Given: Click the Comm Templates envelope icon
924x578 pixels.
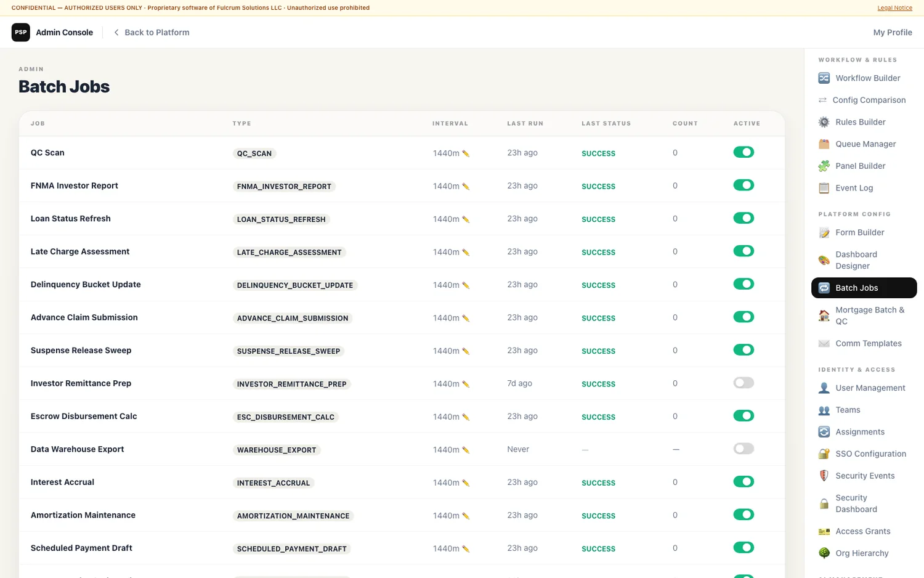Looking at the screenshot, I should (x=824, y=343).
